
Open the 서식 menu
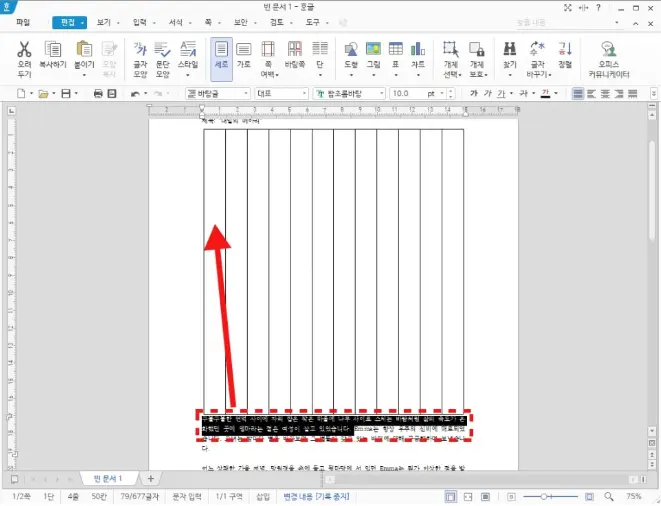[176, 21]
